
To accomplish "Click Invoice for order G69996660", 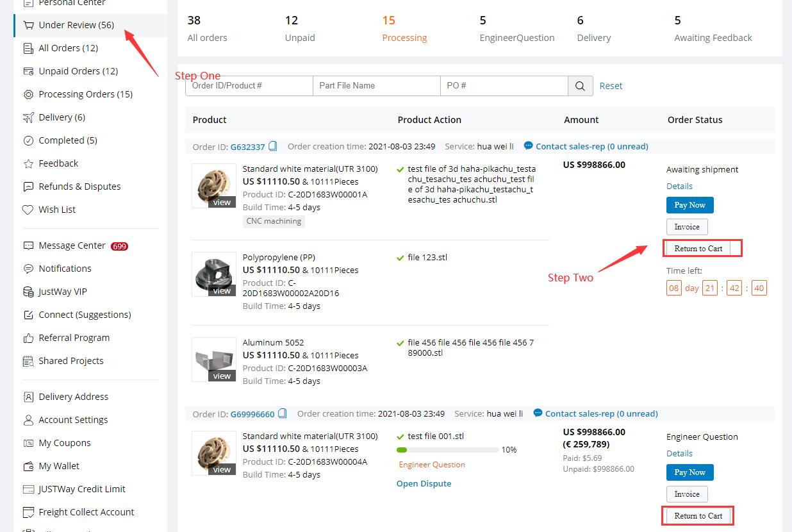I will pos(687,494).
